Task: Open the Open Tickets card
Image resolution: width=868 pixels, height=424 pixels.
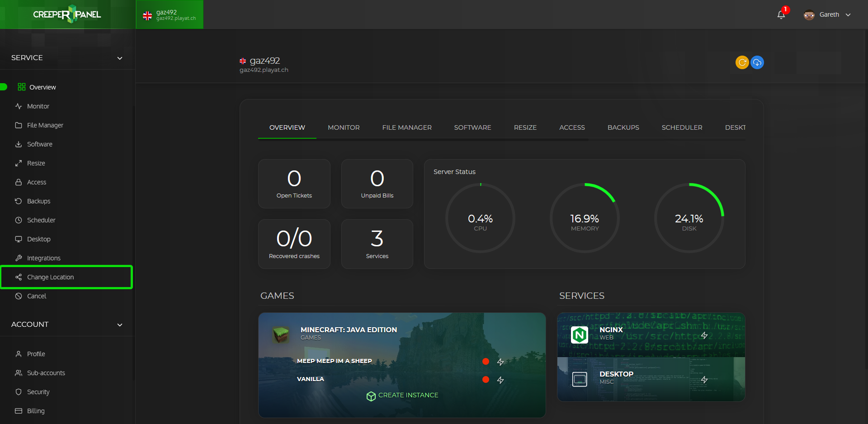Action: pyautogui.click(x=294, y=184)
